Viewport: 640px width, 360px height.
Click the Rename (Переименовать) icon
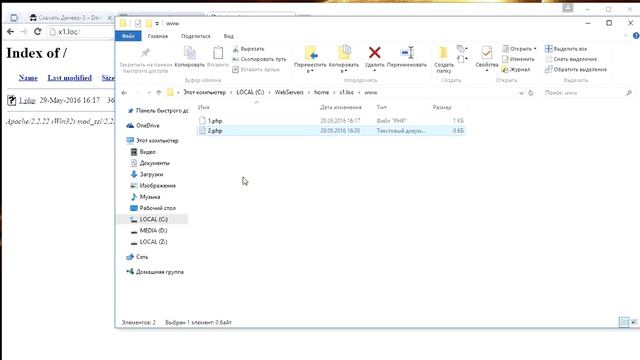(407, 53)
